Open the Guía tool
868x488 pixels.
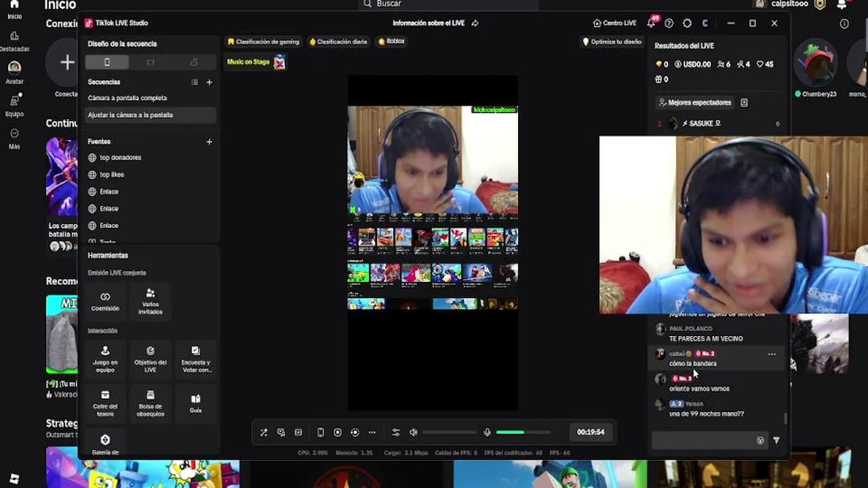(195, 403)
